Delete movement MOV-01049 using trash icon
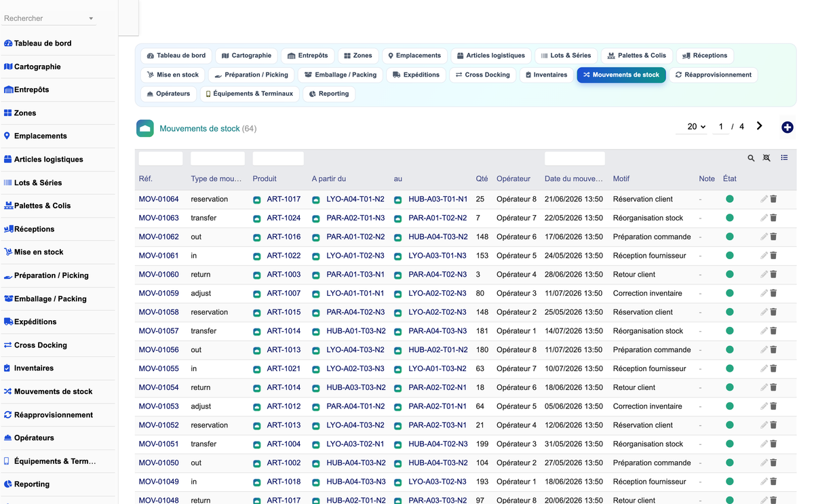 pos(773,482)
